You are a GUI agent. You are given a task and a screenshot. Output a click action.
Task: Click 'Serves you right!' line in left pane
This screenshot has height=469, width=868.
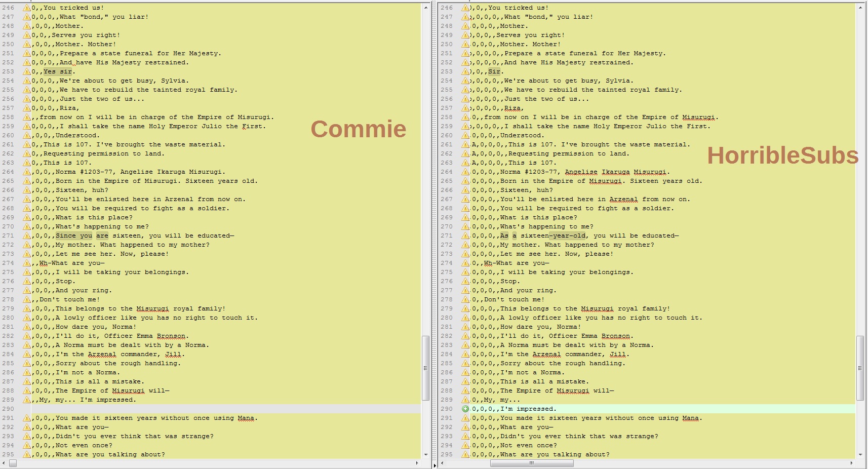(86, 35)
